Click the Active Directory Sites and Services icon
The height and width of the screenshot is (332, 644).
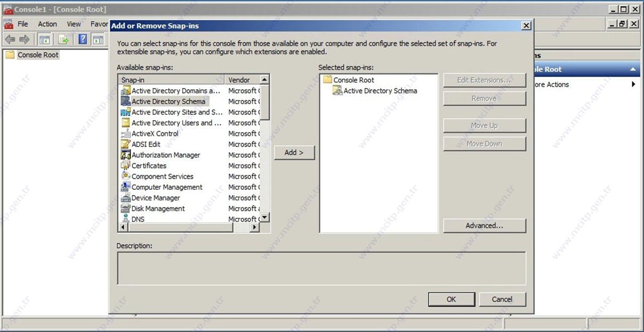126,112
